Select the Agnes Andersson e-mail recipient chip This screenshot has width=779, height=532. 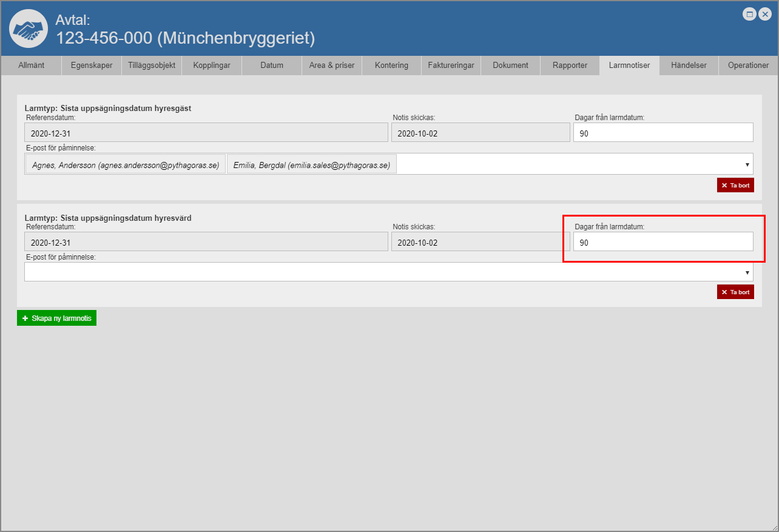point(126,164)
